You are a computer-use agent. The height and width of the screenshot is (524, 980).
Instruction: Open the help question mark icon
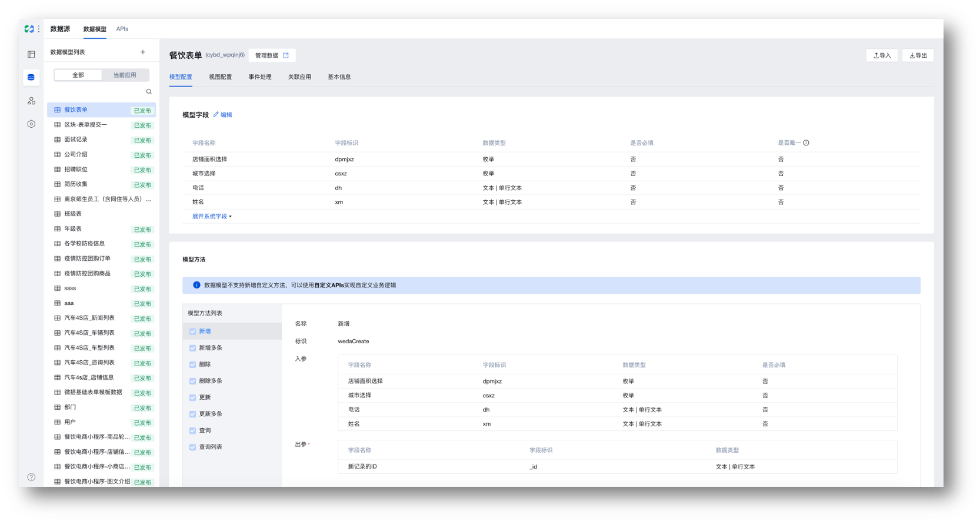click(x=31, y=477)
